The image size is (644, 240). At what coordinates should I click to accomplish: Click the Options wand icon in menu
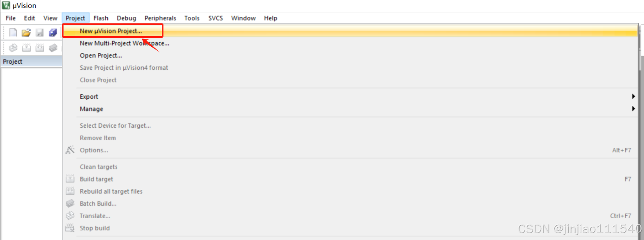click(x=70, y=150)
